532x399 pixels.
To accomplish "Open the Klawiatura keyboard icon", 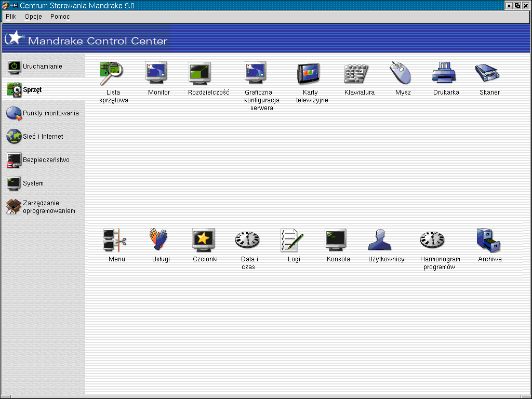I will click(x=356, y=73).
